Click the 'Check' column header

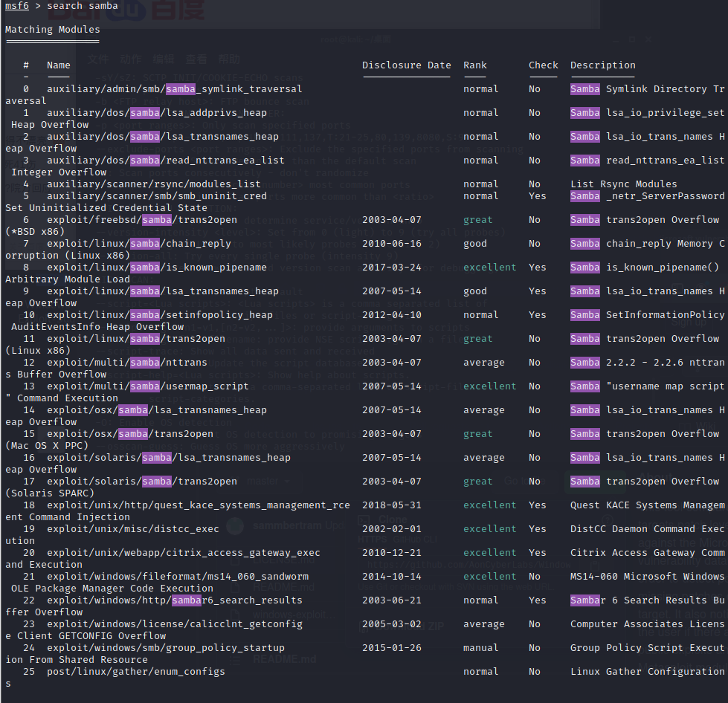(x=544, y=65)
